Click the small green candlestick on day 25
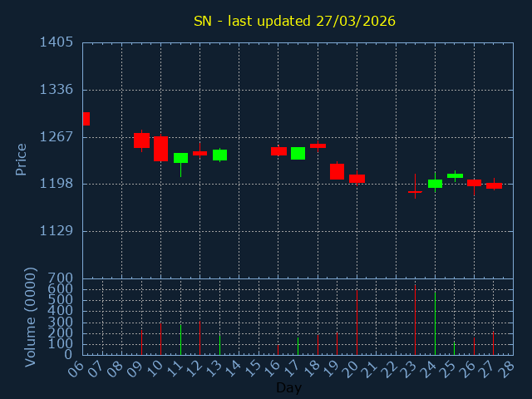 (455, 175)
